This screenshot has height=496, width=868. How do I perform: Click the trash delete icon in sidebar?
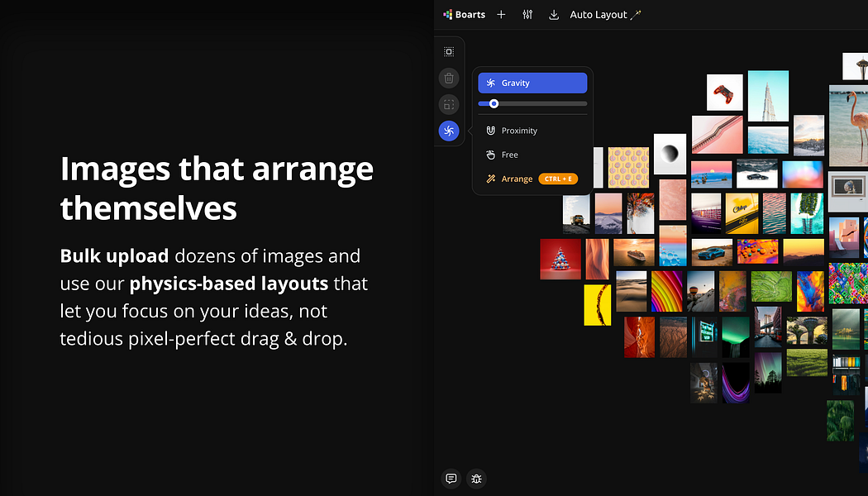click(x=449, y=79)
